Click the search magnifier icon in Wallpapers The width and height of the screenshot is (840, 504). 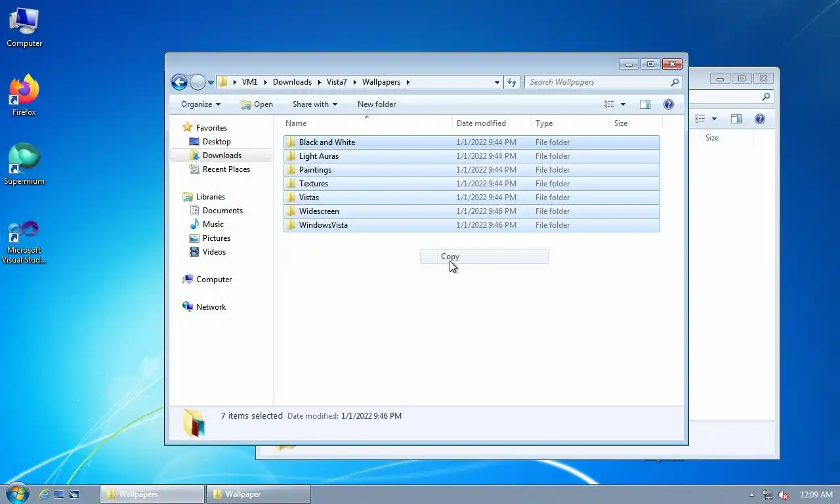(x=675, y=82)
